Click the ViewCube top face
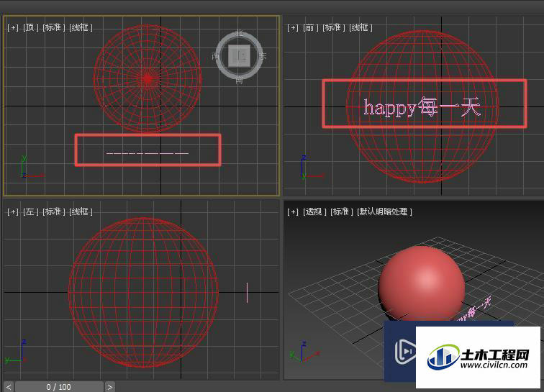 [x=239, y=56]
